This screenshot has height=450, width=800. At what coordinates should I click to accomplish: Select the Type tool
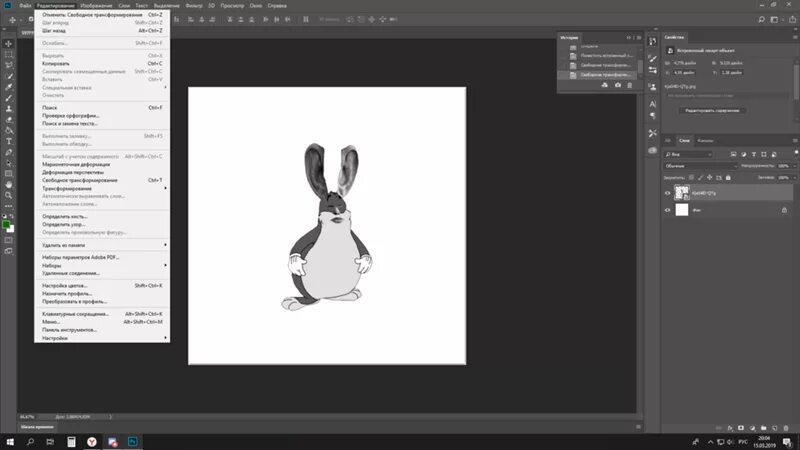click(9, 141)
